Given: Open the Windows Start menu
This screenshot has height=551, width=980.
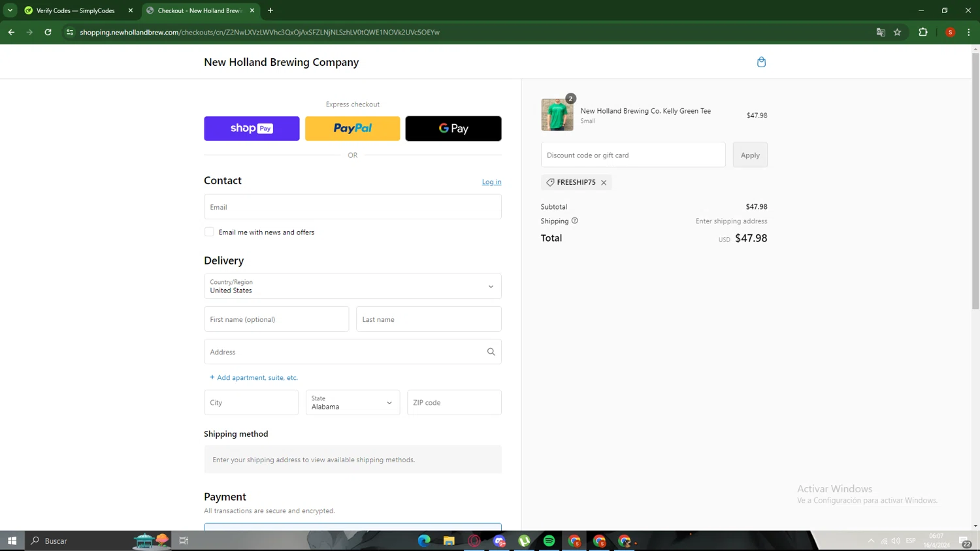Looking at the screenshot, I should pos(12,541).
